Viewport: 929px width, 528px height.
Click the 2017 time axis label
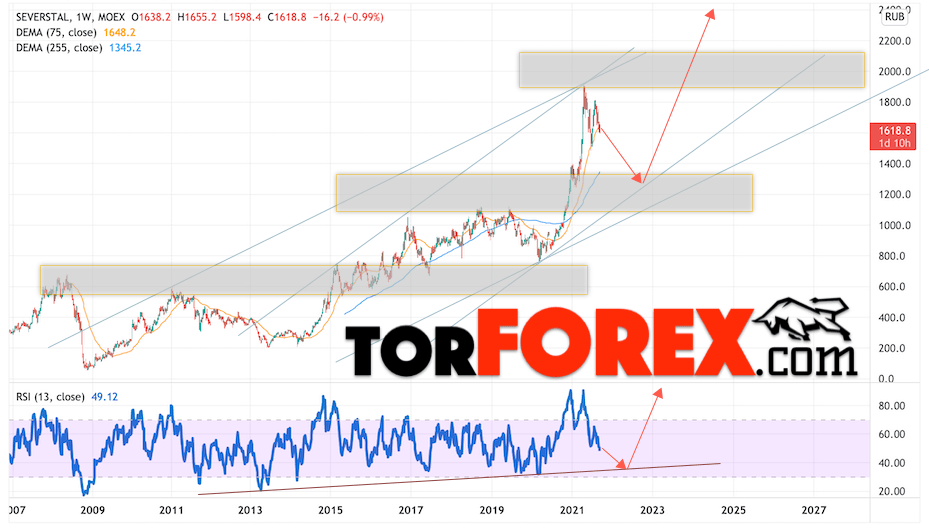tap(411, 510)
